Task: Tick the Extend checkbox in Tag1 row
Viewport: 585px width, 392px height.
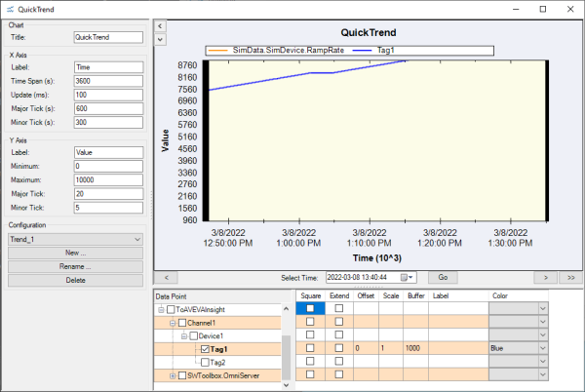Action: [x=339, y=348]
